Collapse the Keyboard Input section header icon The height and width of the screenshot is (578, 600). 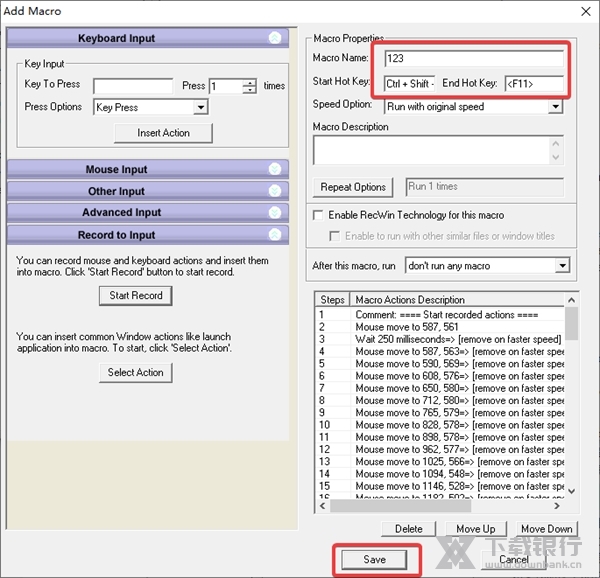tap(275, 38)
